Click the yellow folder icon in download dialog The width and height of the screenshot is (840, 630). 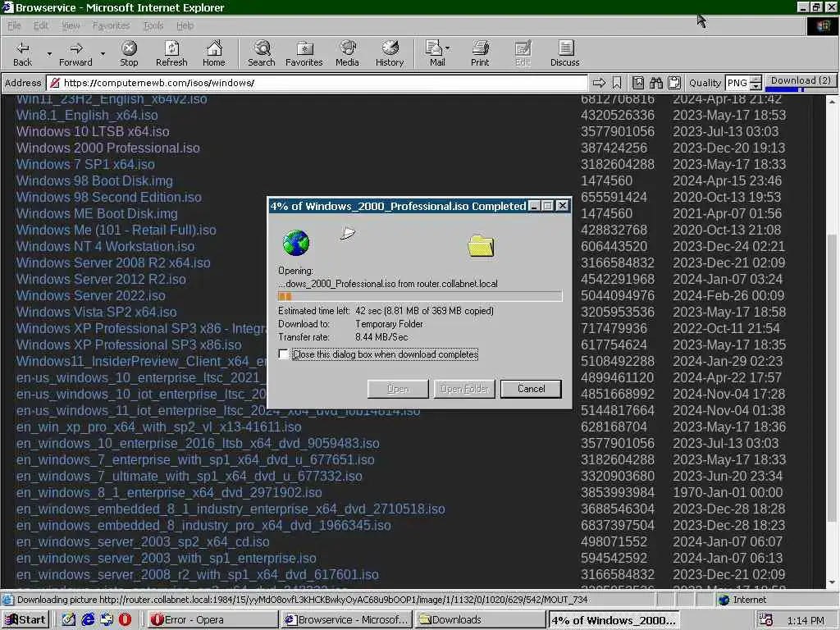[481, 246]
